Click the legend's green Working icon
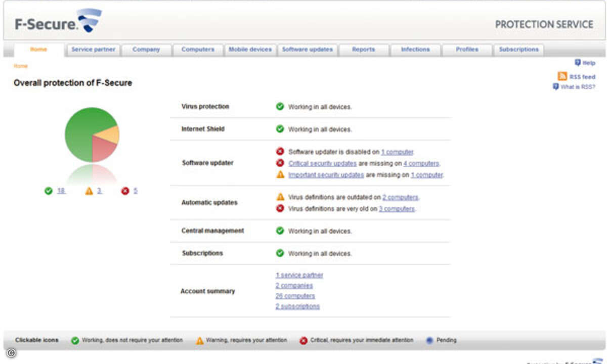The image size is (607, 364). [x=75, y=341]
